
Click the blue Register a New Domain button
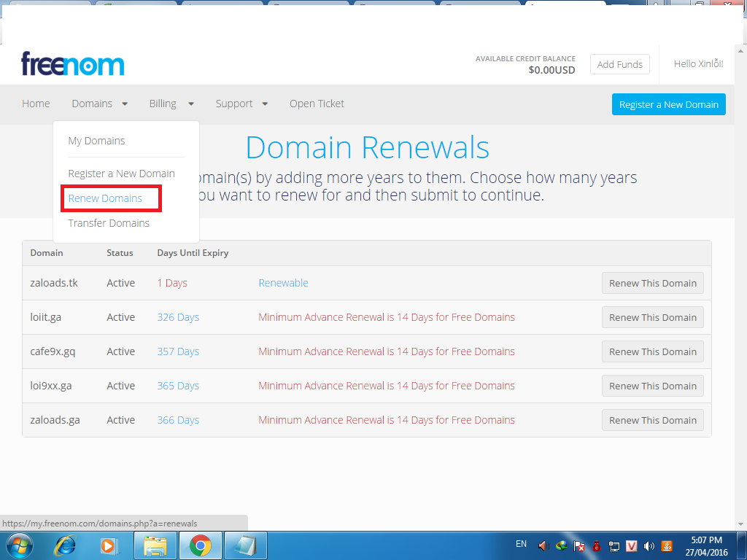668,104
